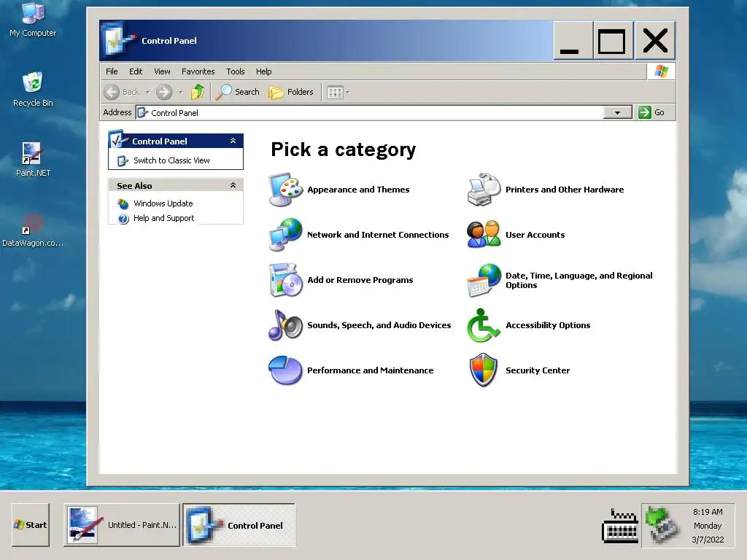Open the View menu

162,71
